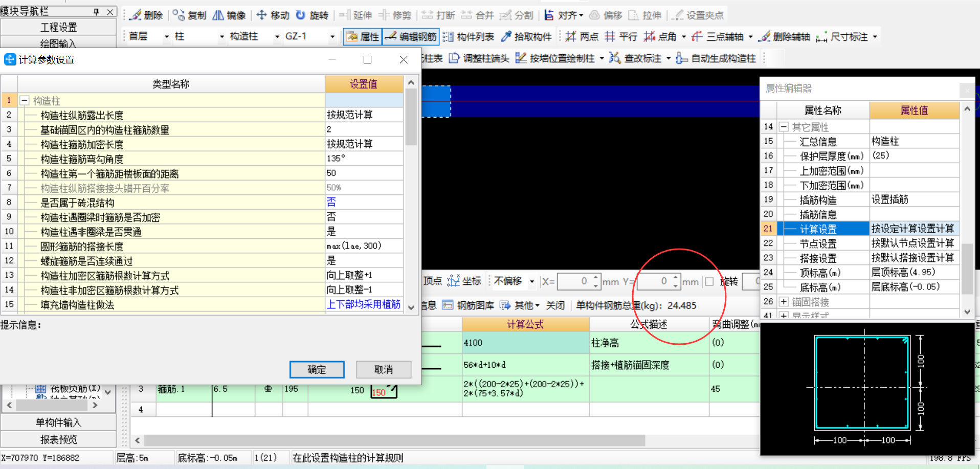Click the 拉伸 (stretch) tool

[644, 15]
